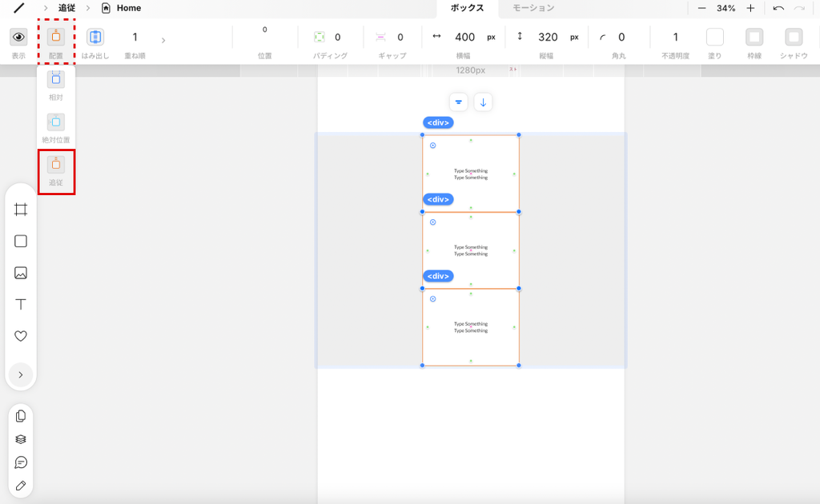Viewport: 820px width, 504px height.
Task: Open the 塗り fill color swatch
Action: [715, 37]
